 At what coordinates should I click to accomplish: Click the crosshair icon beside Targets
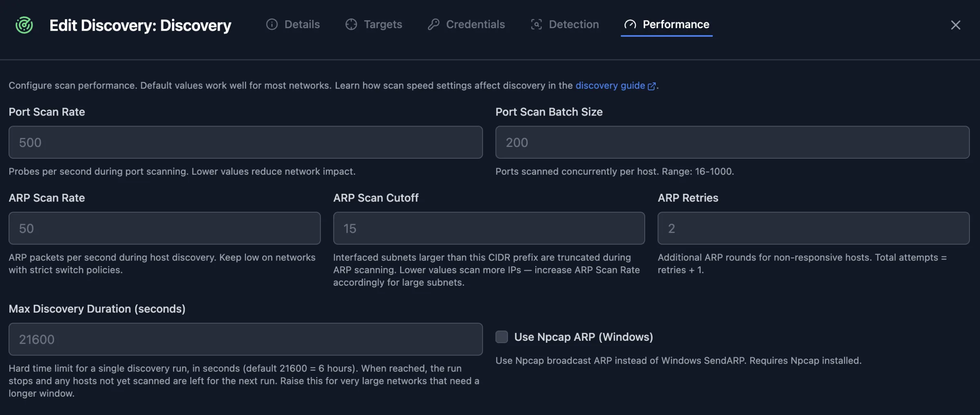coord(351,24)
